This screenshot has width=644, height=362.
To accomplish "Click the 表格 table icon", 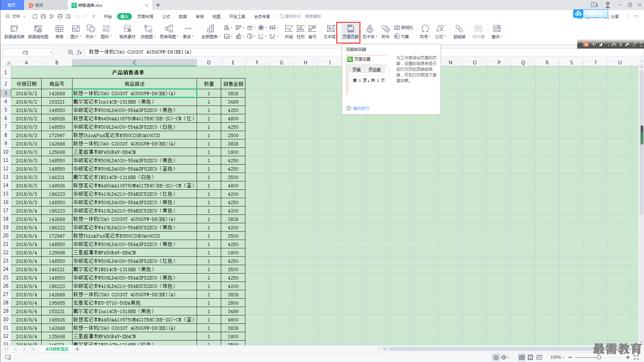I will (x=59, y=32).
